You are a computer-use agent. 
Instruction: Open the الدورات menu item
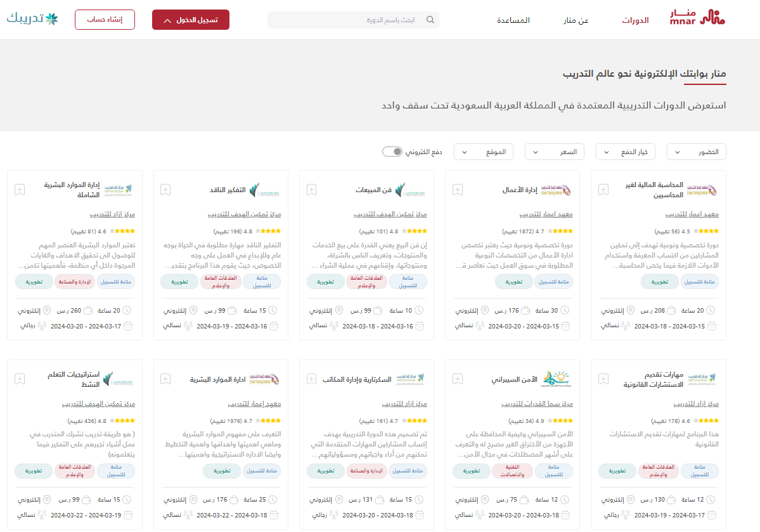(635, 20)
